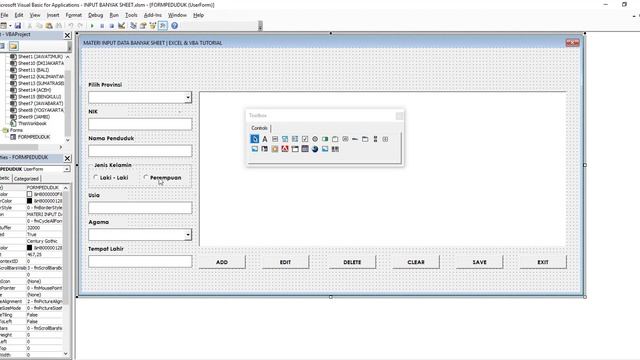Select the CheckBox tool in Toolbox

[305, 139]
